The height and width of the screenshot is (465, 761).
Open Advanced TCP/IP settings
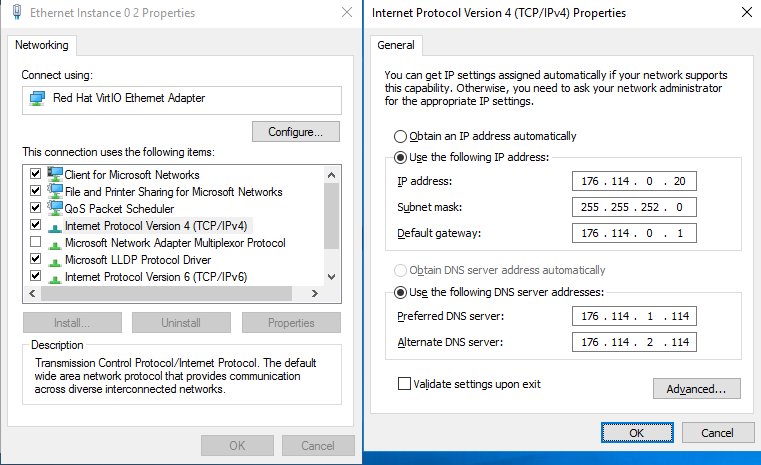click(696, 389)
